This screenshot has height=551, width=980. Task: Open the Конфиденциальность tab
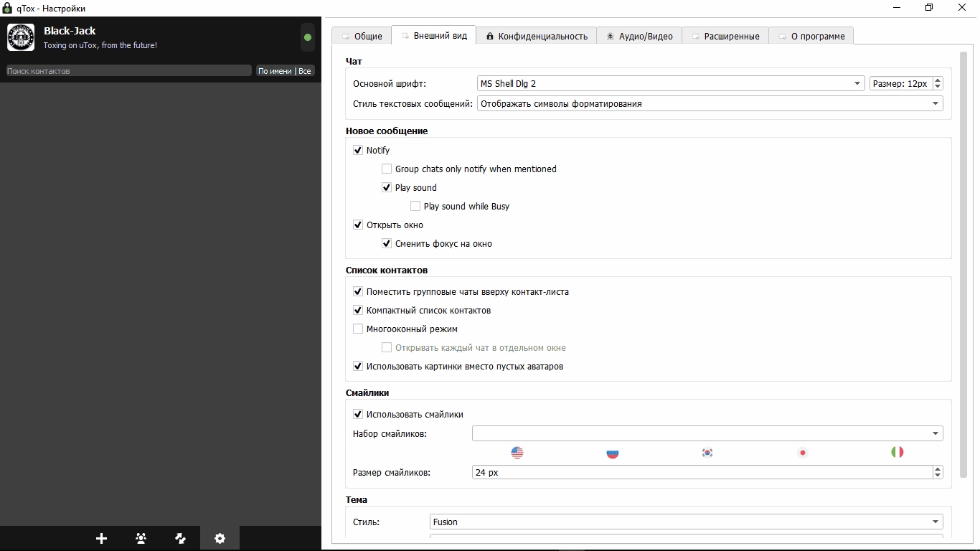537,36
